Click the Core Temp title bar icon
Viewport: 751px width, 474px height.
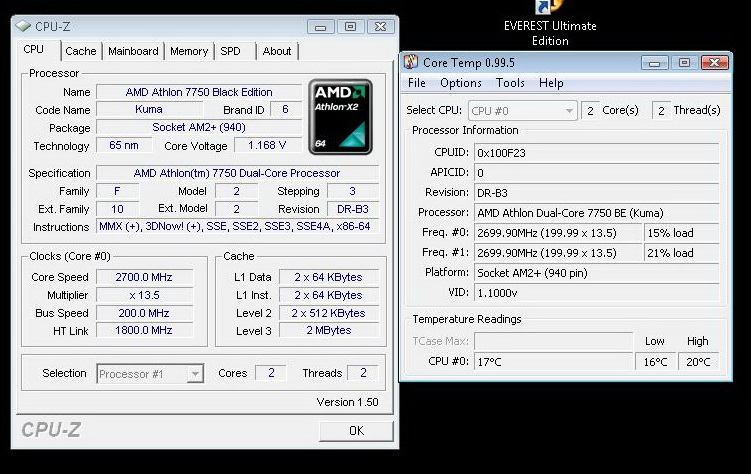point(411,63)
